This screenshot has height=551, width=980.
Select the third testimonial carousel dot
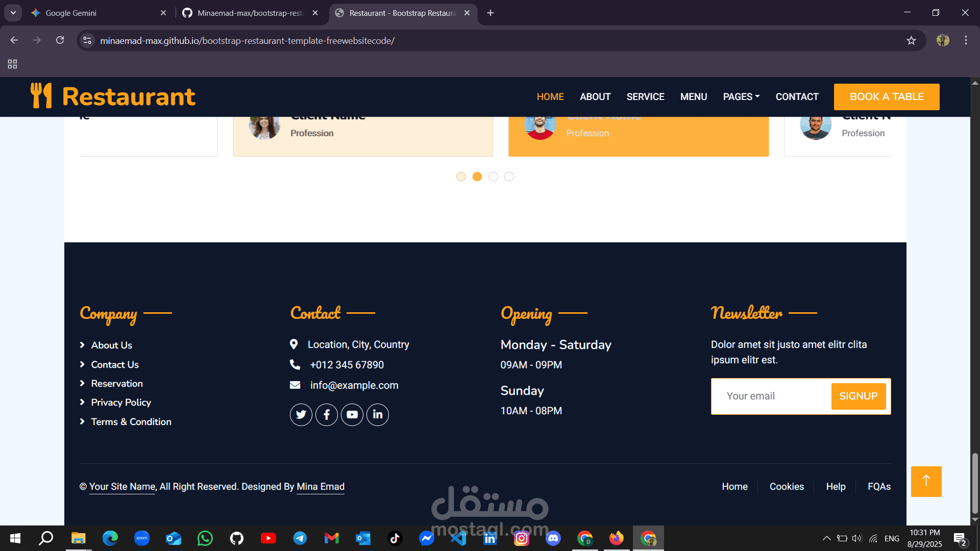[493, 177]
